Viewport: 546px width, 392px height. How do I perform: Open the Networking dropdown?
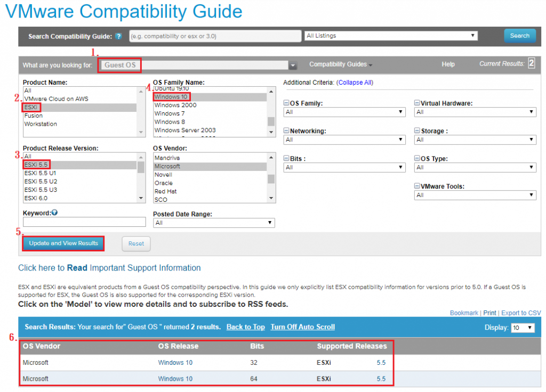coord(345,140)
